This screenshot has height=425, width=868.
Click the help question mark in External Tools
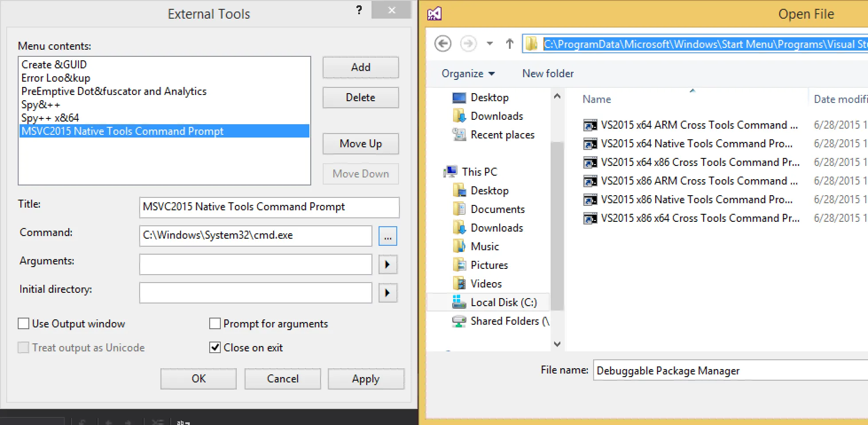click(x=359, y=10)
